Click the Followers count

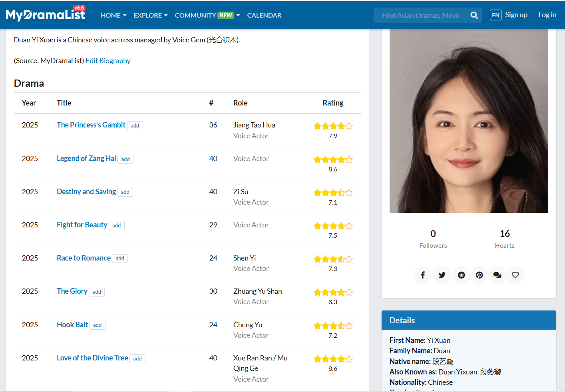433,234
